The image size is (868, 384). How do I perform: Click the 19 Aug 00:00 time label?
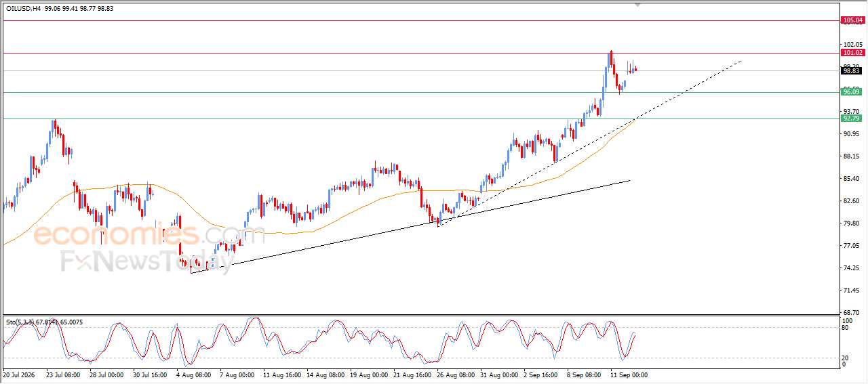click(x=368, y=374)
